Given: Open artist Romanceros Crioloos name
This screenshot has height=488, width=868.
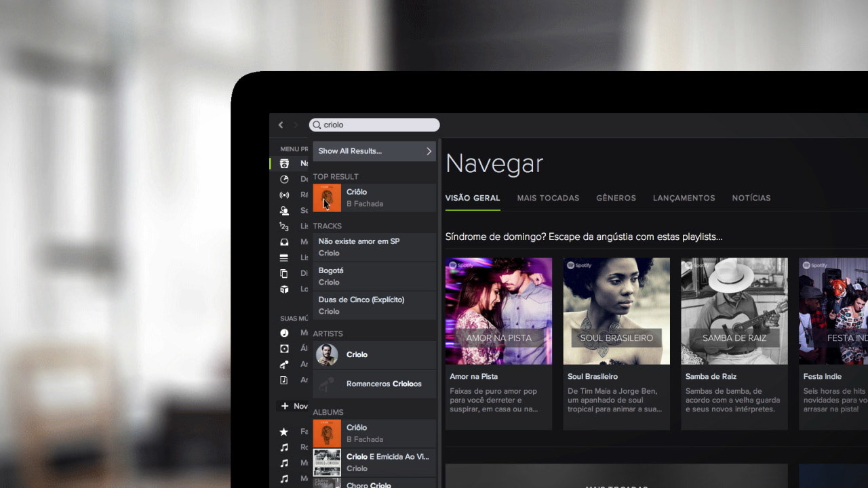Looking at the screenshot, I should (x=384, y=384).
